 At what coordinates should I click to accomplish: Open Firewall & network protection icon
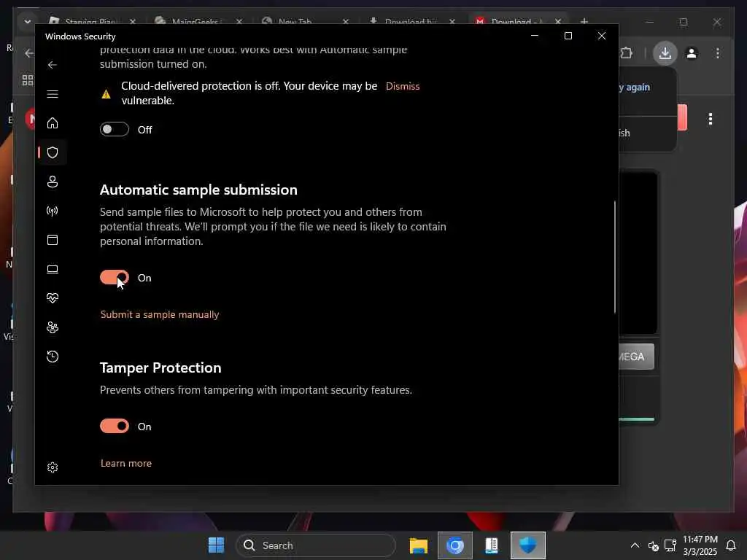pos(53,211)
